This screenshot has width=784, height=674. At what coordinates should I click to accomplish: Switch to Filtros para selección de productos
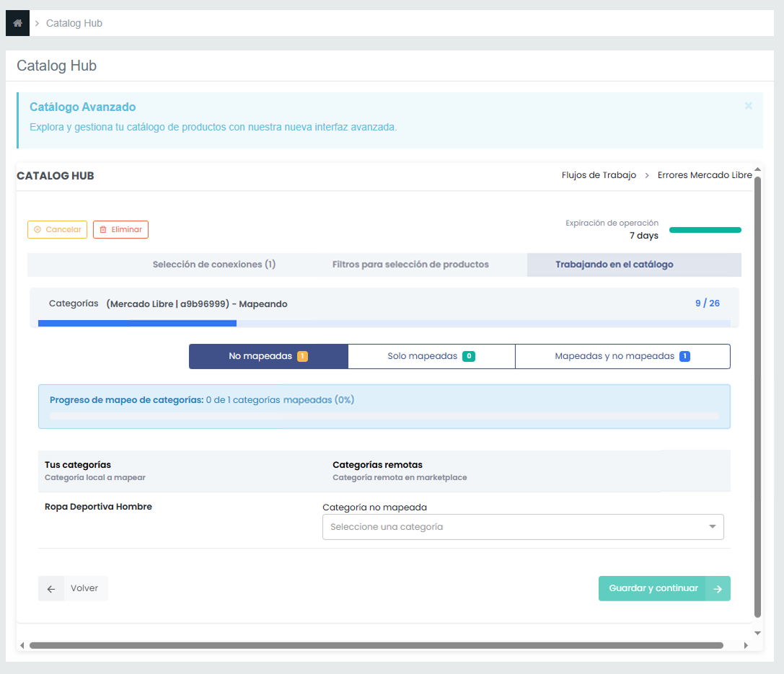coord(410,265)
